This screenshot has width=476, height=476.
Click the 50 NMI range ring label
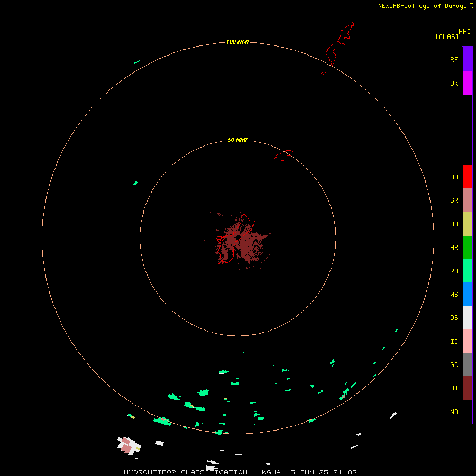237,140
